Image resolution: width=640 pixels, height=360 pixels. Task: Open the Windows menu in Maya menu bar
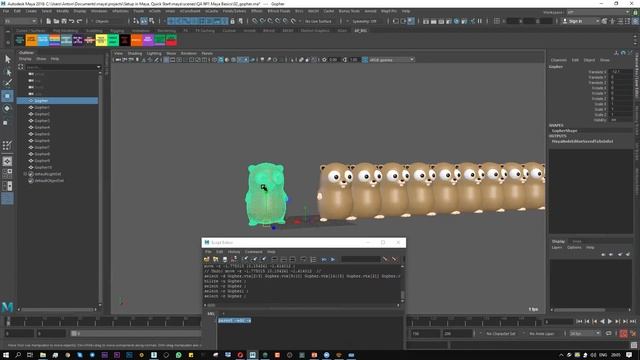tap(99, 11)
